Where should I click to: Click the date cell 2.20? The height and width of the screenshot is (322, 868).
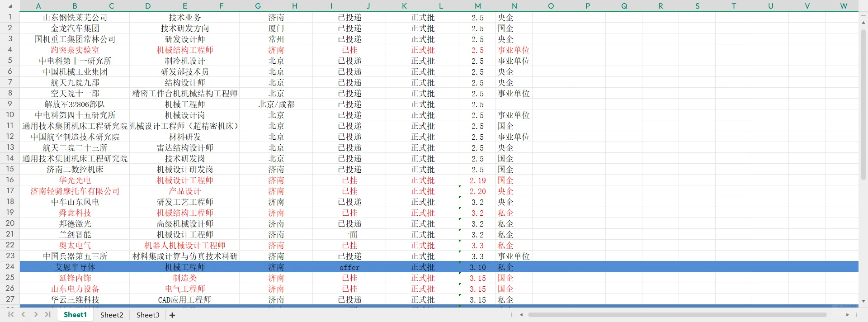477,191
